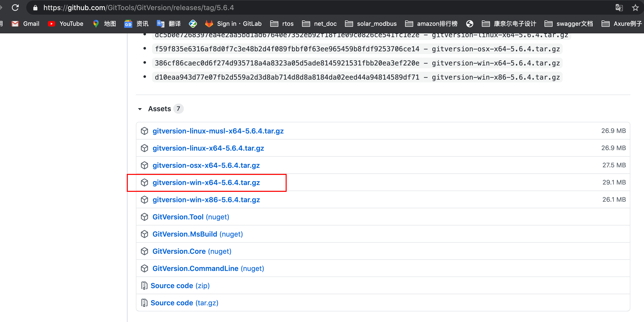Open the Sign in · GitLab bookmark

pos(233,24)
